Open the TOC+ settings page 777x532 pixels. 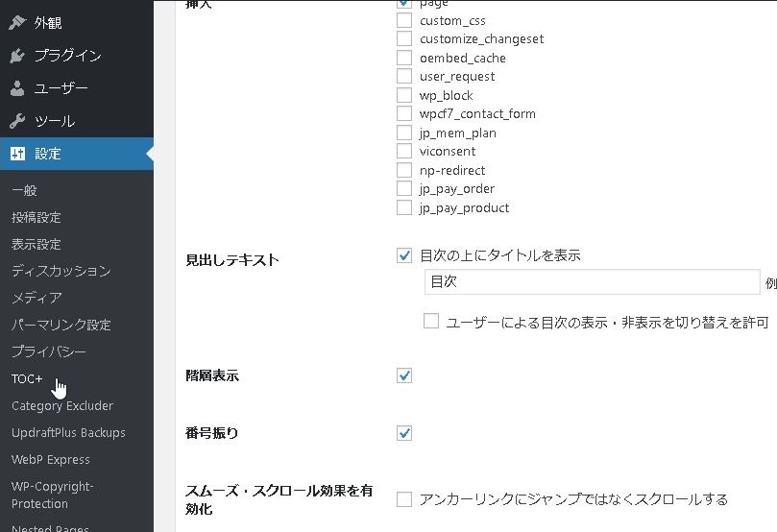[27, 378]
